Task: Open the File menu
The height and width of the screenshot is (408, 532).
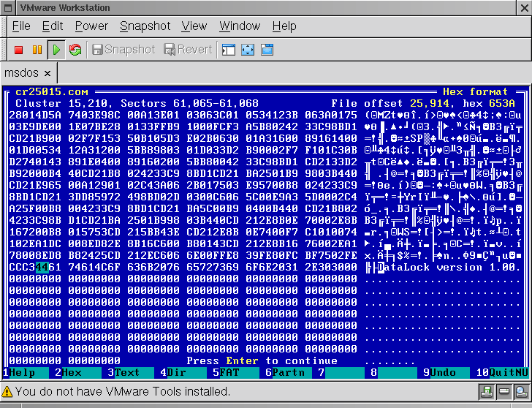Action: coord(21,26)
